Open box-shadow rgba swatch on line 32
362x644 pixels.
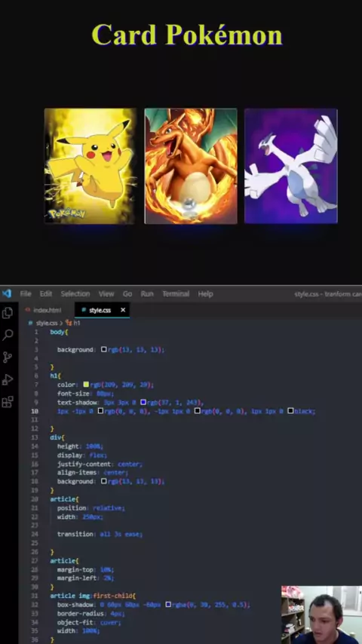click(168, 605)
